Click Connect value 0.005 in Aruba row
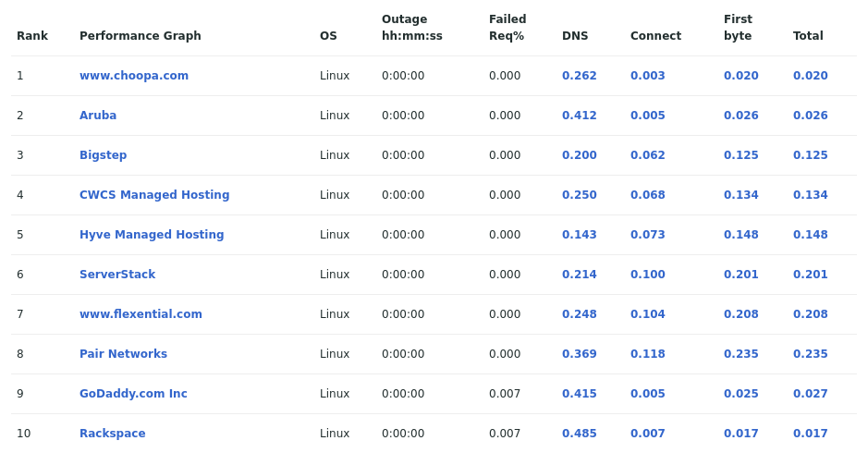This screenshot has height=453, width=868. (x=648, y=116)
